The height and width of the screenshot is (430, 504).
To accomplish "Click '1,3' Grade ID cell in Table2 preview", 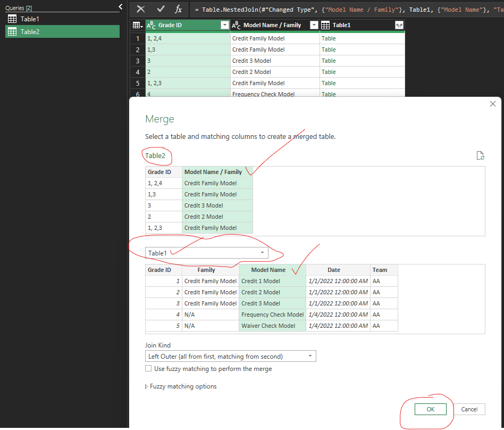I will click(164, 194).
